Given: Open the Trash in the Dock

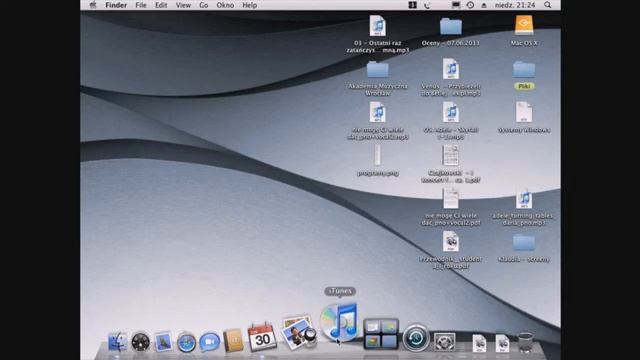Looking at the screenshot, I should tap(525, 342).
